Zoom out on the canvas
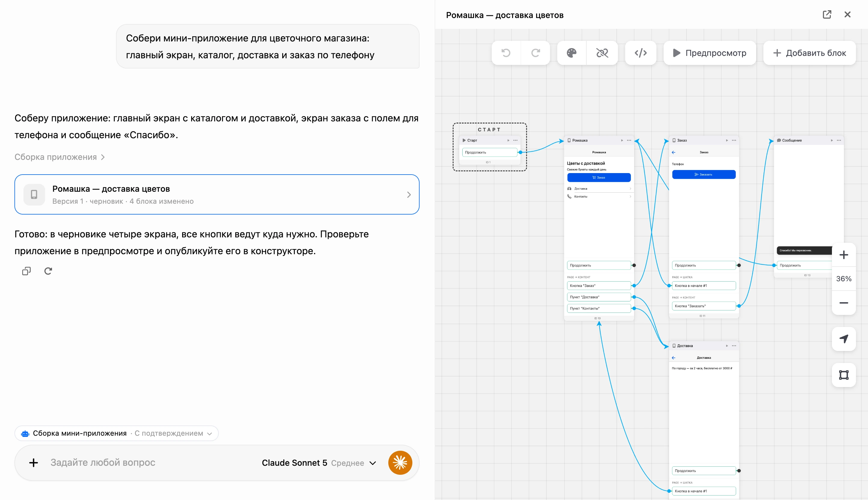The image size is (868, 500). [x=844, y=303]
